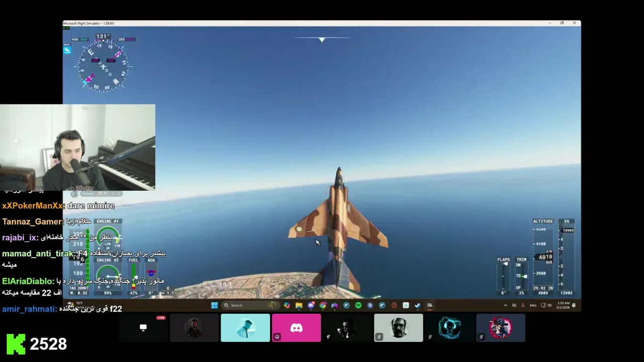Click the ALTITUDE tape readout 4010

point(544,257)
